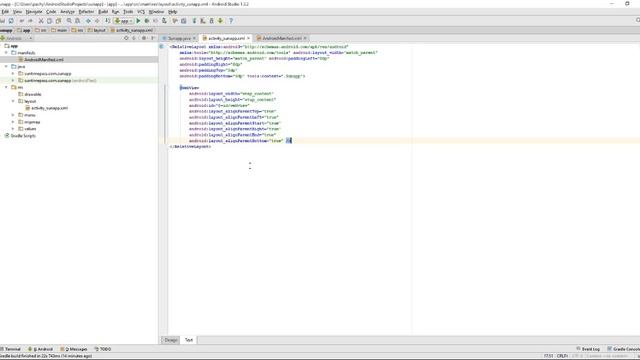This screenshot has width=640, height=360.
Task: Open the Terminal tool window
Action: [11, 349]
